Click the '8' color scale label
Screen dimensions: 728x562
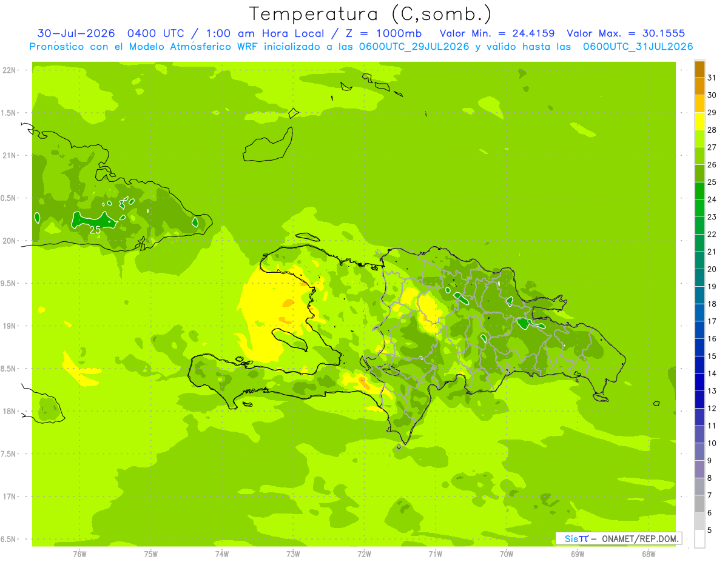coord(710,478)
